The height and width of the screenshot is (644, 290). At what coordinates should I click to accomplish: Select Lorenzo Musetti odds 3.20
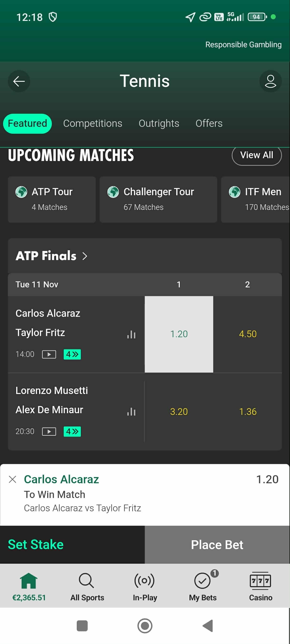pyautogui.click(x=179, y=412)
